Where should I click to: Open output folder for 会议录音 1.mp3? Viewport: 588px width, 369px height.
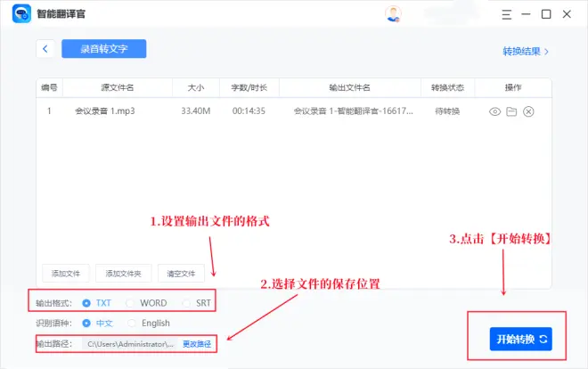click(511, 111)
